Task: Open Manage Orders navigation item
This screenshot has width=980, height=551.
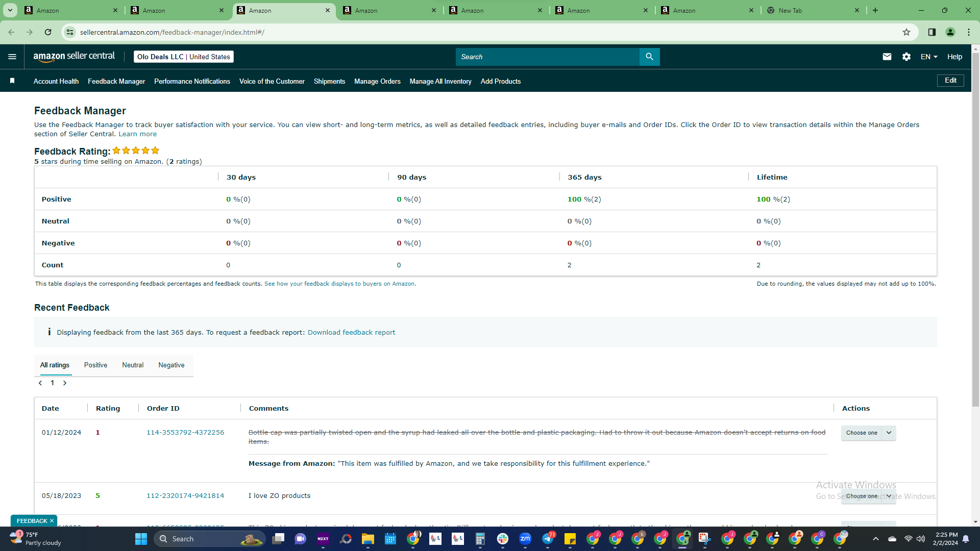Action: (x=377, y=81)
